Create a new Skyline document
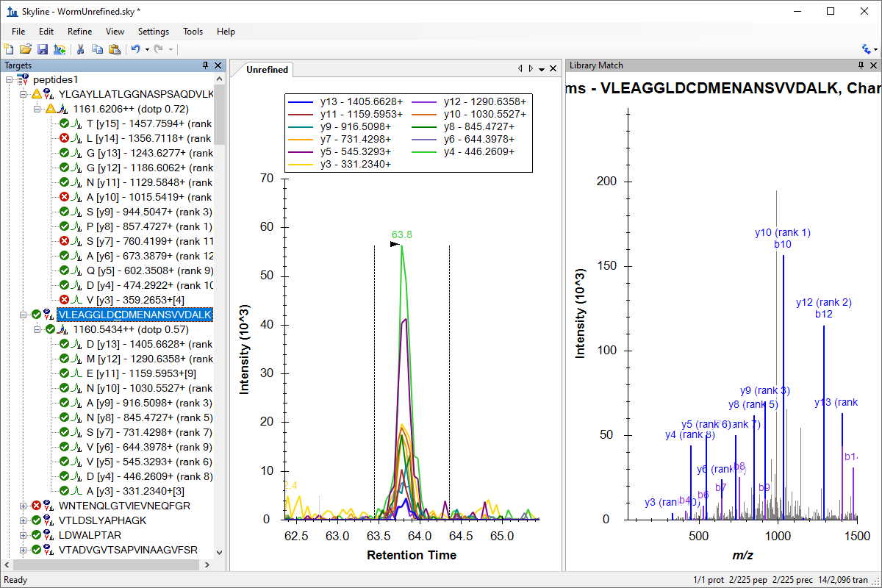The image size is (882, 588). point(9,49)
